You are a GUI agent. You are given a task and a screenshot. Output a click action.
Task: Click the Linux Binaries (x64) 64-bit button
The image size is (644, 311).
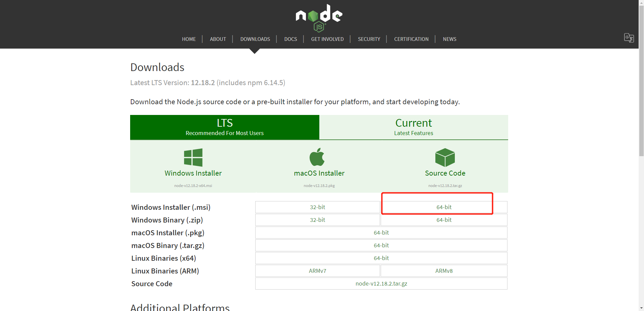(381, 258)
